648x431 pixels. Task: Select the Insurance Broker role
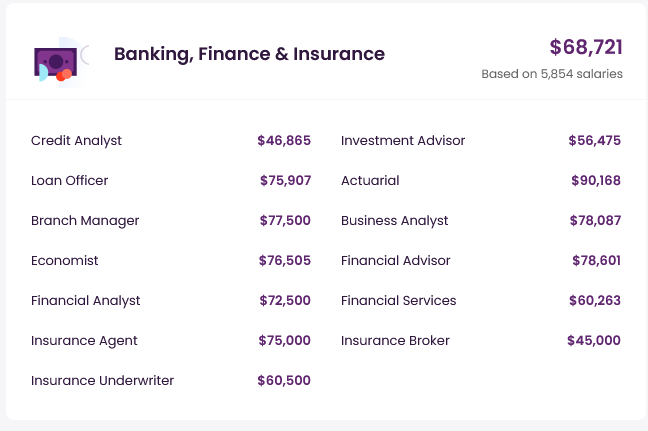(x=395, y=341)
